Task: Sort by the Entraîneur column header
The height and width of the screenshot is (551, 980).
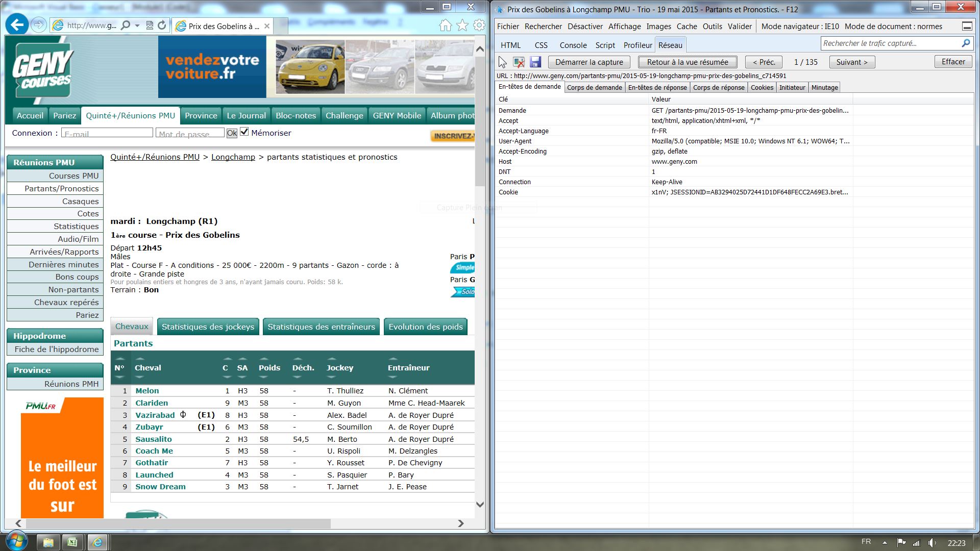Action: point(408,368)
